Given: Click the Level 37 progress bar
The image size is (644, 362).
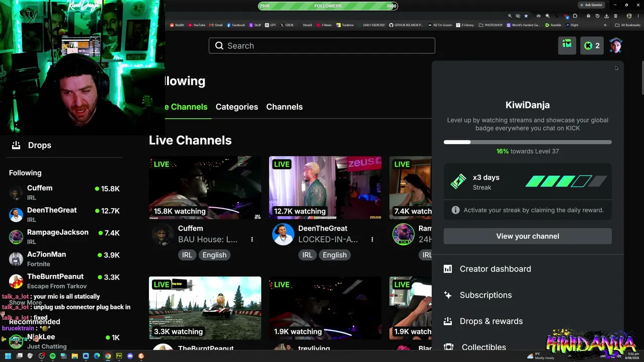Looking at the screenshot, I should point(527,142).
